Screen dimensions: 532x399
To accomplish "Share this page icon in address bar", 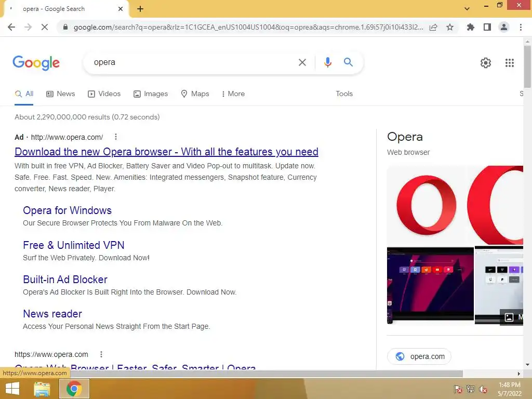I will (x=433, y=27).
